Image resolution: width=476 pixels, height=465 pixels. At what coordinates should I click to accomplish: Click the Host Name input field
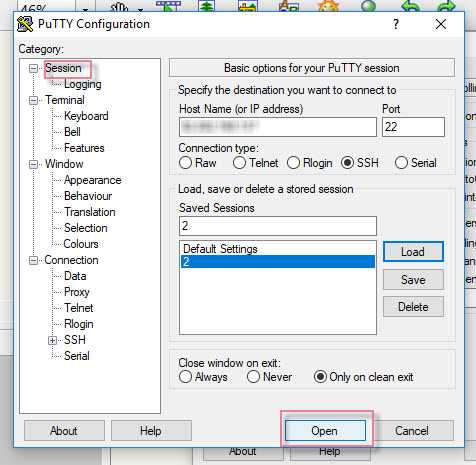click(x=278, y=127)
